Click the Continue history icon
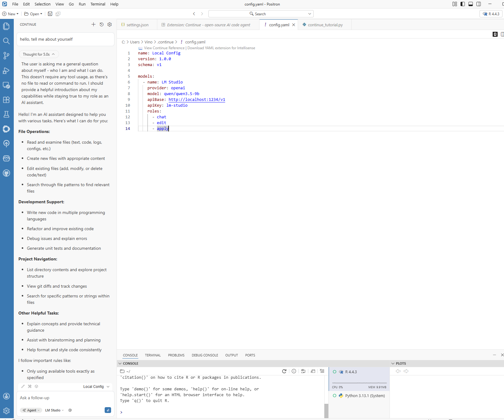Screen dimensions: 504x420 point(102,24)
